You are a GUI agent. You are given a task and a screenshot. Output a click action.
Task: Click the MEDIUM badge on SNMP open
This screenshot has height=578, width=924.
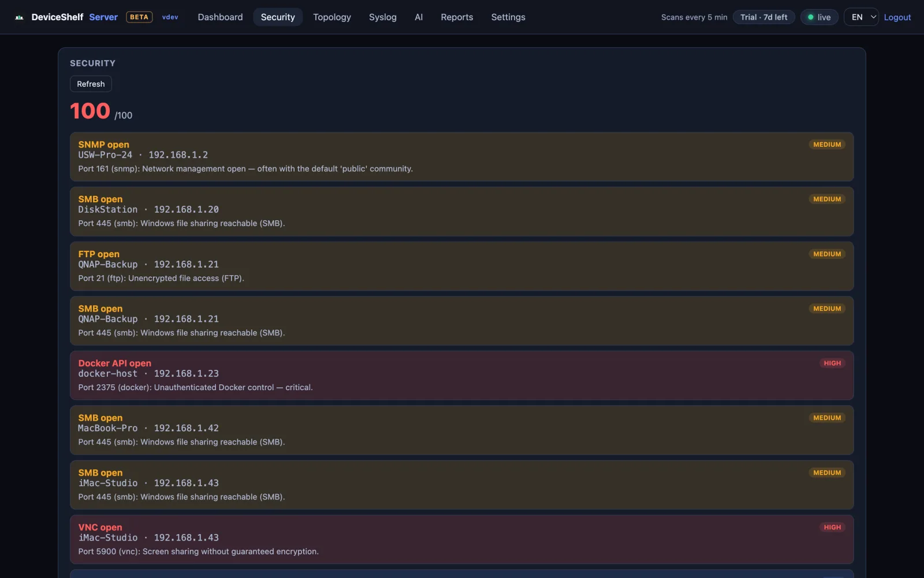pos(827,144)
